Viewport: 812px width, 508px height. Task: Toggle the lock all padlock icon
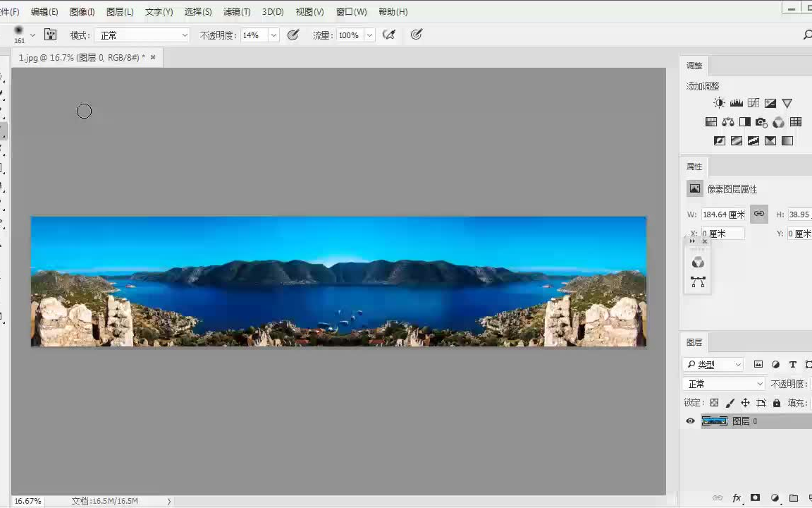777,402
